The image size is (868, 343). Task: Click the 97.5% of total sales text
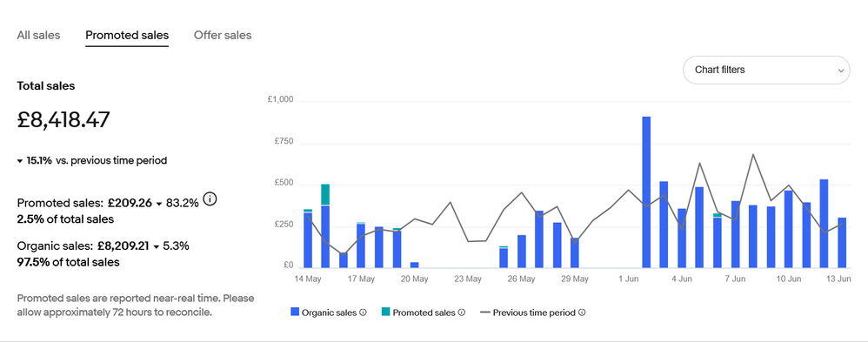click(68, 262)
